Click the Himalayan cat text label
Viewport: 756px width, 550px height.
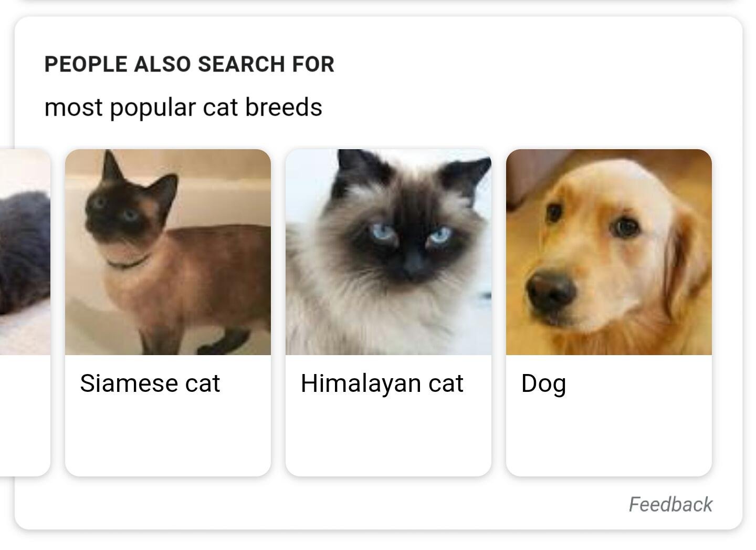tap(382, 383)
